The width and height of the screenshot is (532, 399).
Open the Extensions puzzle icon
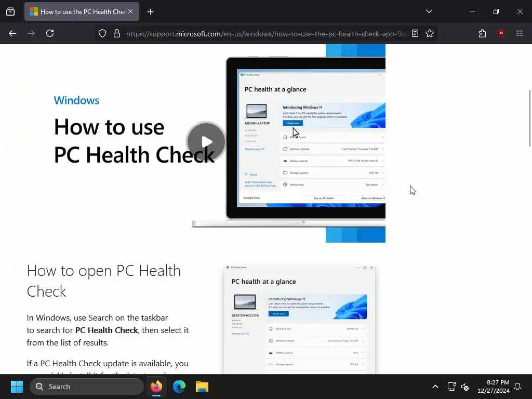pos(482,33)
